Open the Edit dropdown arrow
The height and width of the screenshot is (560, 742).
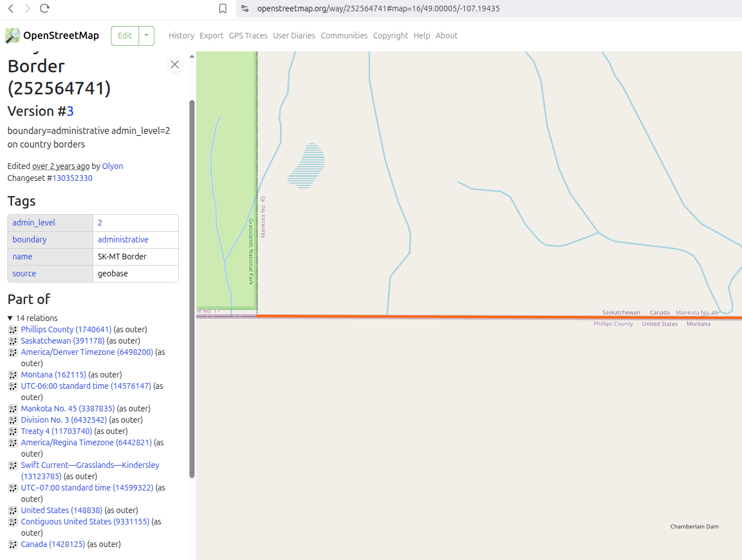coord(146,36)
